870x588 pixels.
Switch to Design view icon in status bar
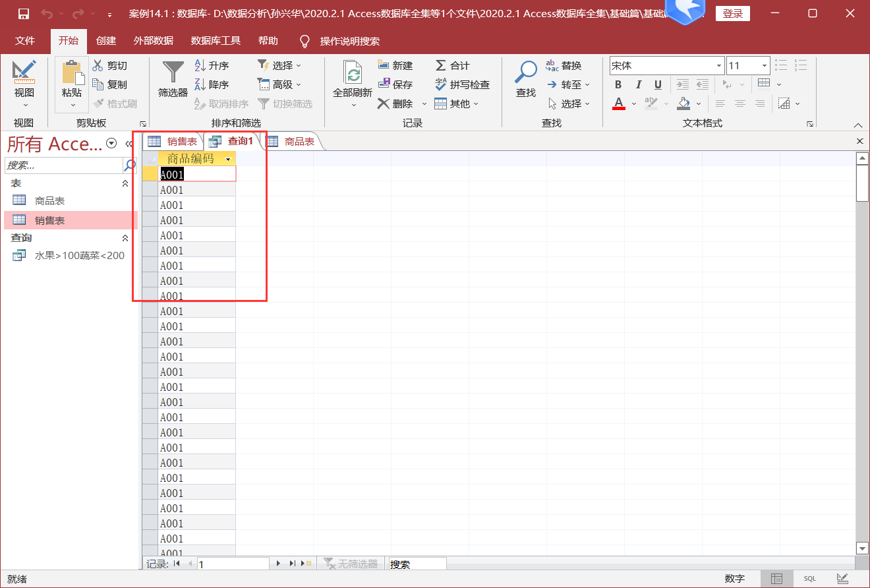842,579
